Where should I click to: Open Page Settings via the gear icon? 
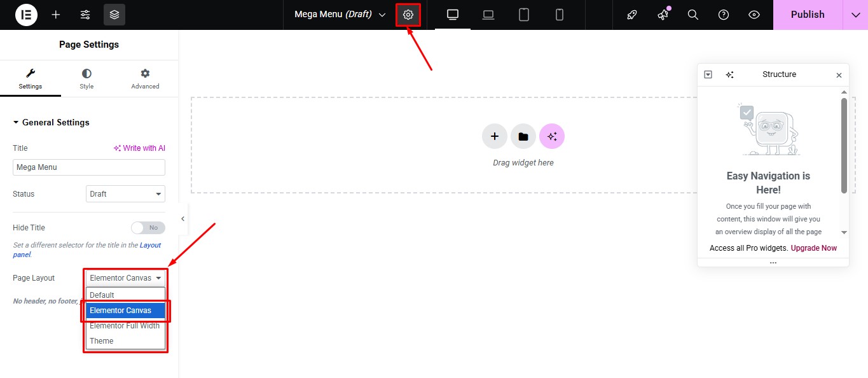pyautogui.click(x=408, y=14)
